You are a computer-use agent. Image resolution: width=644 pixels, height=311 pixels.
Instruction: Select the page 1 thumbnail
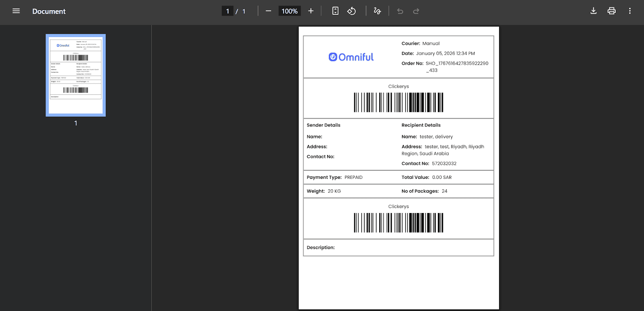tap(76, 75)
